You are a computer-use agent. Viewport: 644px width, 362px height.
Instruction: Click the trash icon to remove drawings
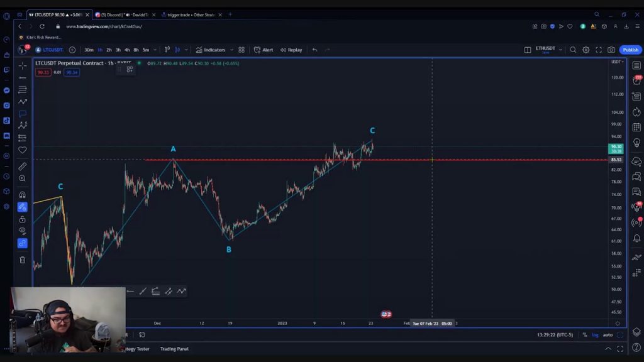click(x=23, y=260)
